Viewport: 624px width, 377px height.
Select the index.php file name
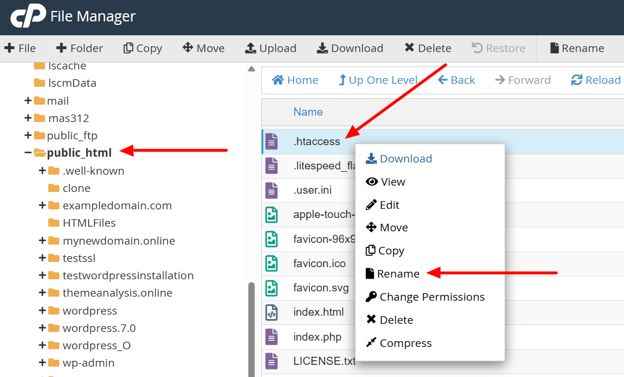click(317, 337)
